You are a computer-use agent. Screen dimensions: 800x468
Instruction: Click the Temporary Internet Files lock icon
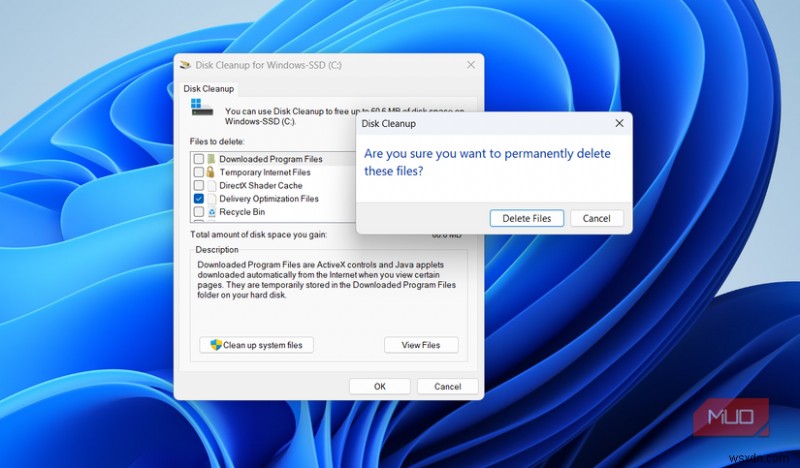(x=211, y=172)
